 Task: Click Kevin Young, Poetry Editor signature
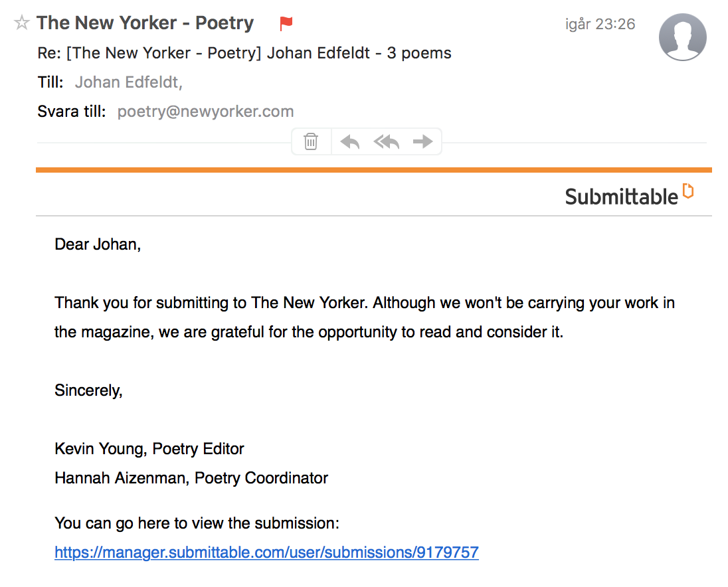coord(149,449)
